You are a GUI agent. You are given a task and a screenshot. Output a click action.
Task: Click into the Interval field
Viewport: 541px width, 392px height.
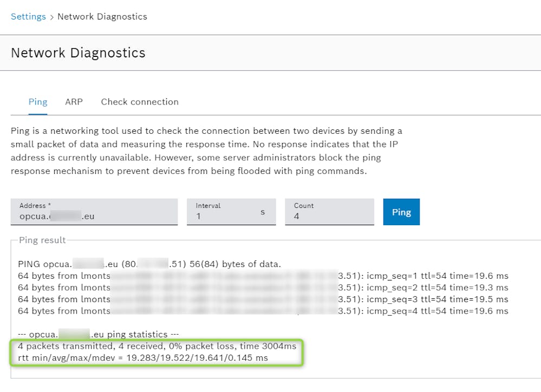[222, 216]
